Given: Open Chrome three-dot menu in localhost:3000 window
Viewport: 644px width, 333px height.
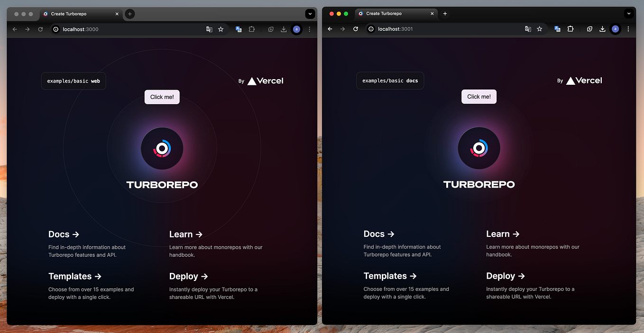Looking at the screenshot, I should [310, 29].
